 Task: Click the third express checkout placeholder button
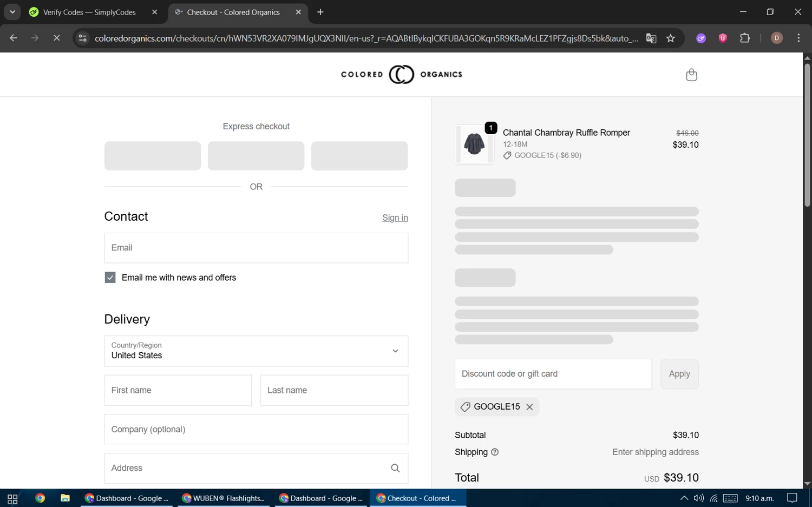click(x=359, y=156)
